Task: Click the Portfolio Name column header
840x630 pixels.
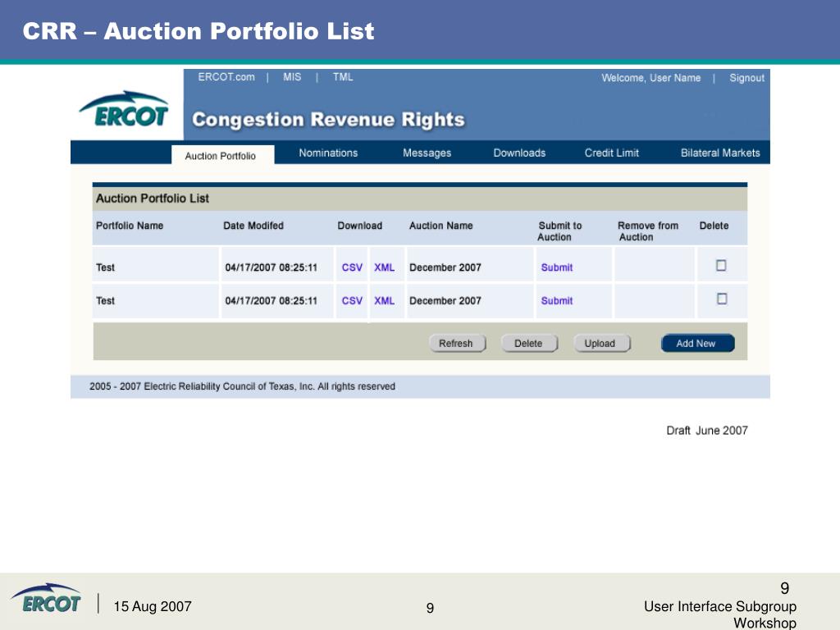Action: pos(130,226)
